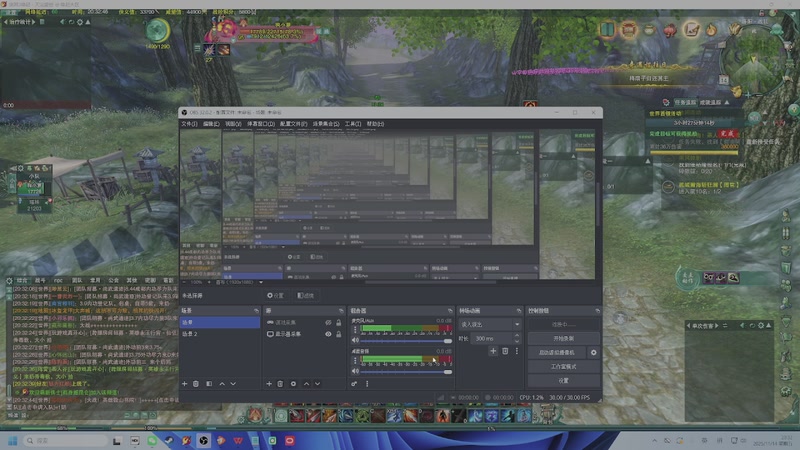The width and height of the screenshot is (800, 450).
Task: Pop out the Sources dock
Action: (x=341, y=311)
